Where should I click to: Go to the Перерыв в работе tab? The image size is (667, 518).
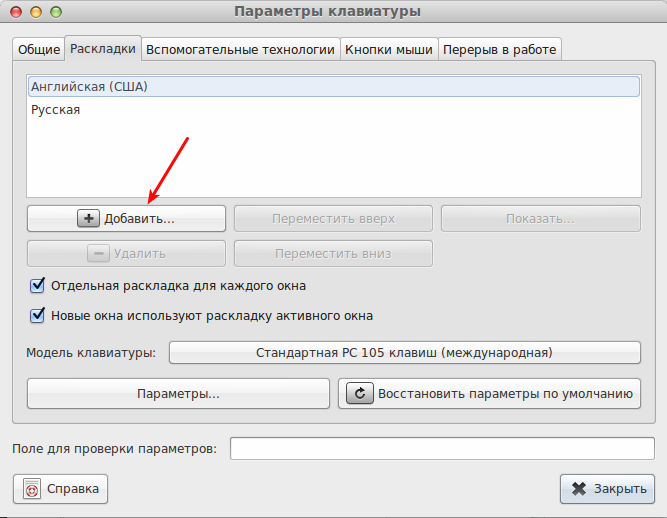click(x=499, y=49)
